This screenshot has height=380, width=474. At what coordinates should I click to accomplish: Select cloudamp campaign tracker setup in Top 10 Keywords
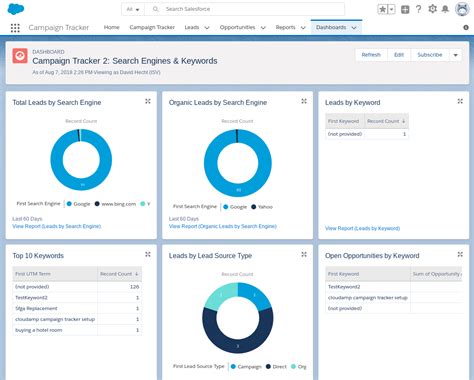(55, 319)
